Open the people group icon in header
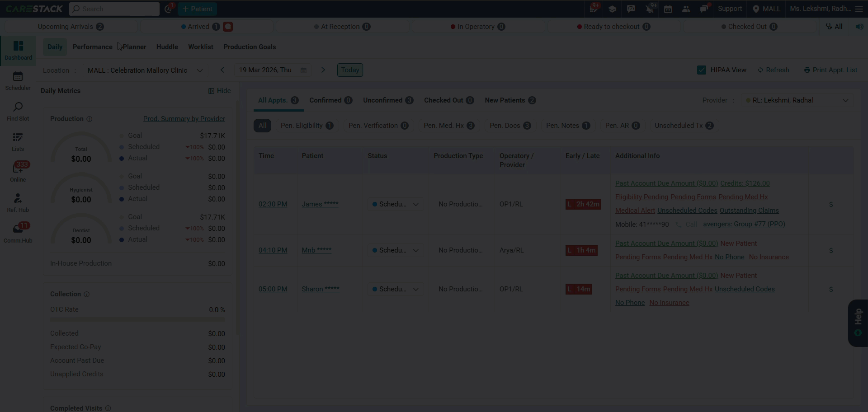This screenshot has width=868, height=412. click(x=686, y=9)
